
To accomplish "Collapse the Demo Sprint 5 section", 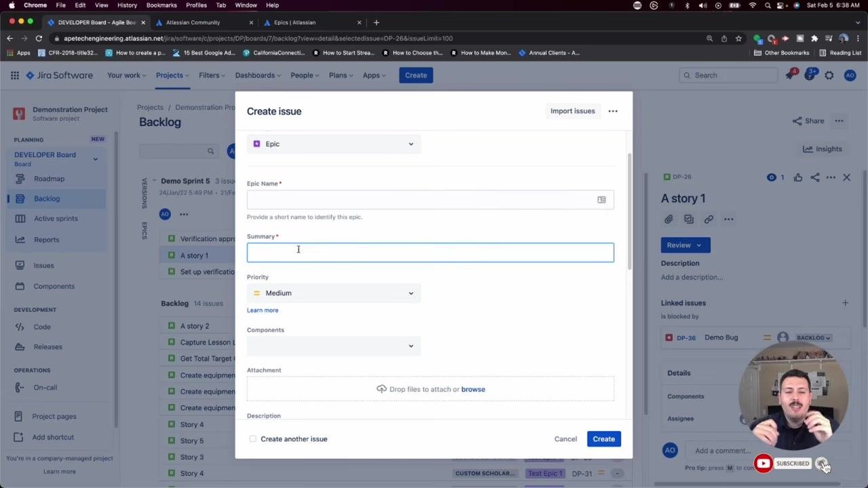I will point(154,181).
